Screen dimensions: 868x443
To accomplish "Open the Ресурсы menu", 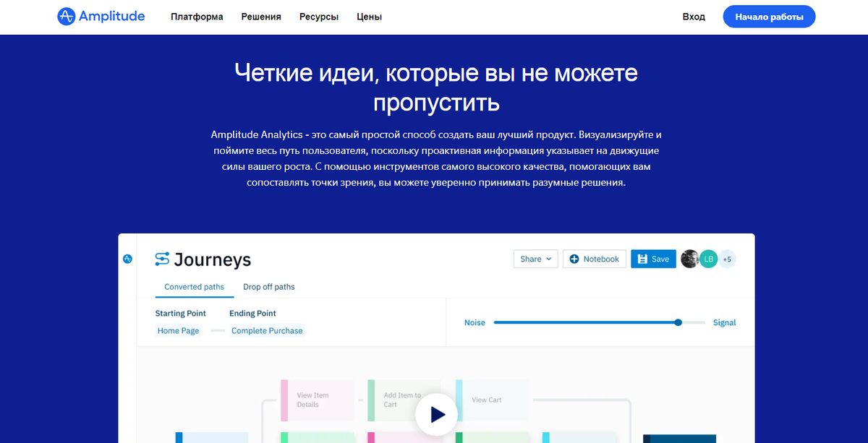I will 319,17.
